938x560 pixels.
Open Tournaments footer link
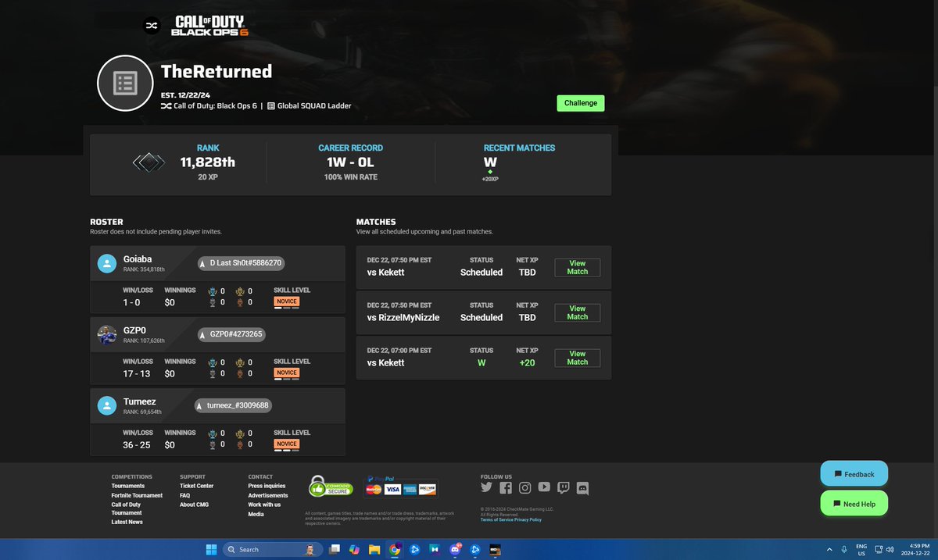coord(128,486)
